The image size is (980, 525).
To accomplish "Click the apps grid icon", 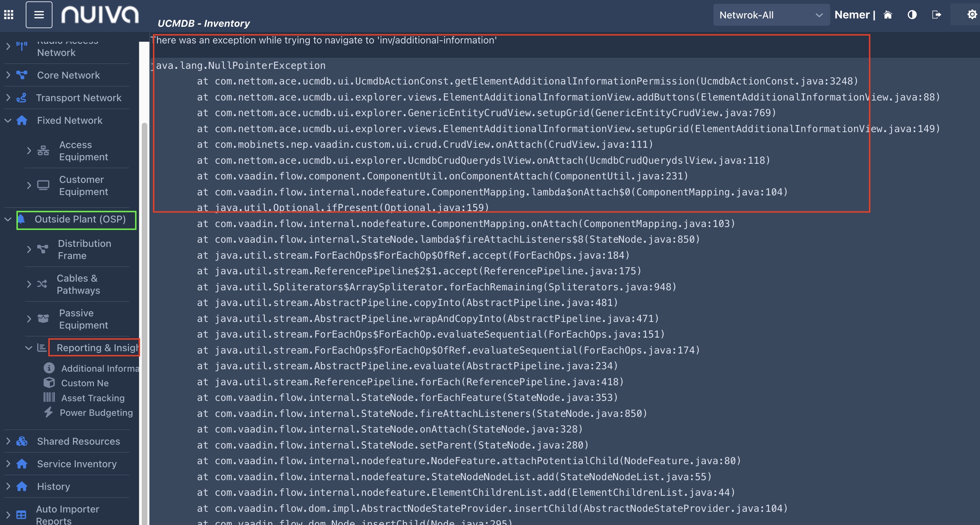I will click(9, 15).
